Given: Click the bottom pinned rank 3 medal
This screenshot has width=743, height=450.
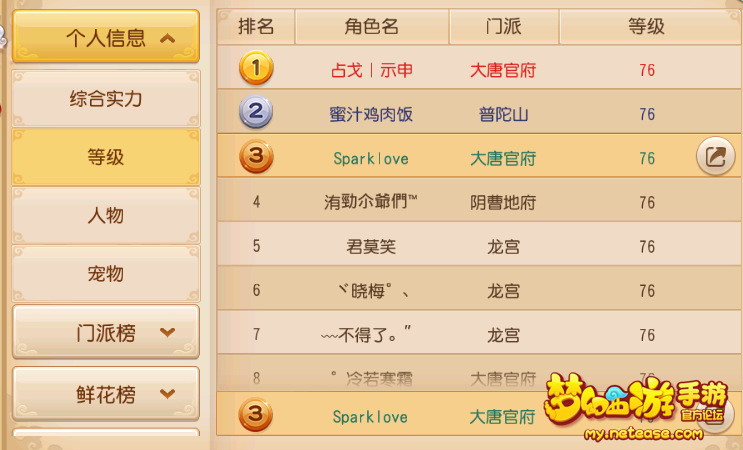Looking at the screenshot, I should (x=255, y=414).
